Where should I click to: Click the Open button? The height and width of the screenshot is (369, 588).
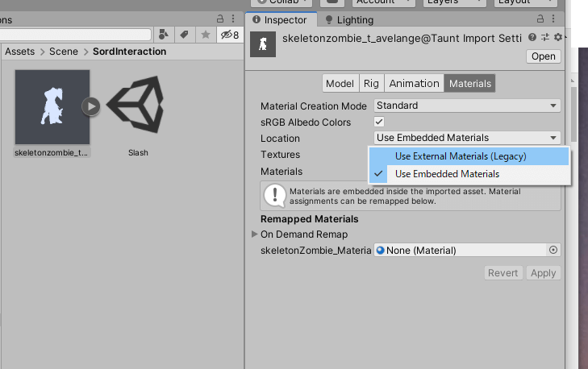click(x=543, y=56)
